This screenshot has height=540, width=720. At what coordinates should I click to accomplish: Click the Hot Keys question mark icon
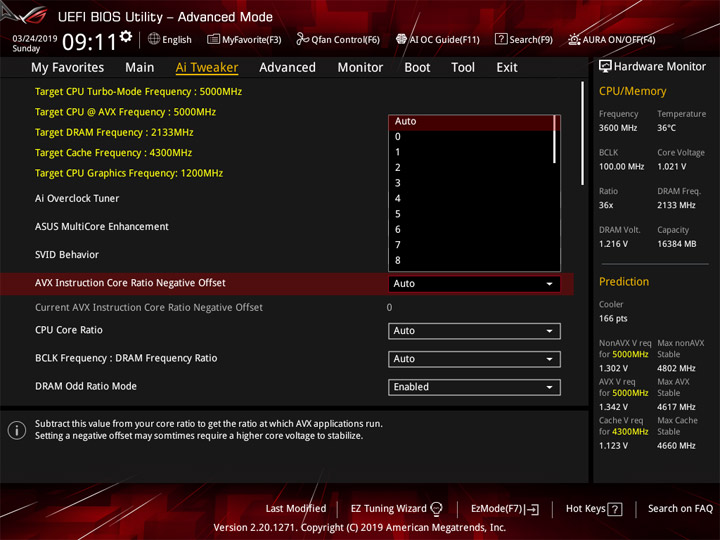tap(614, 509)
